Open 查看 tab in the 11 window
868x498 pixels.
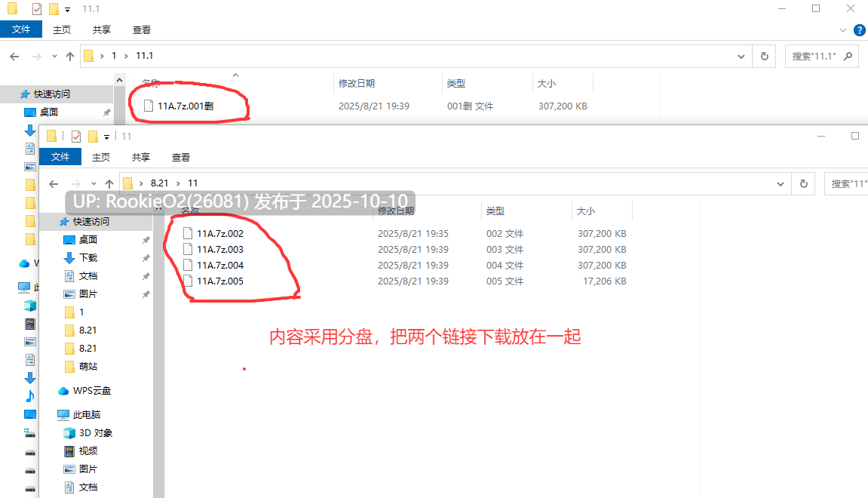point(181,157)
